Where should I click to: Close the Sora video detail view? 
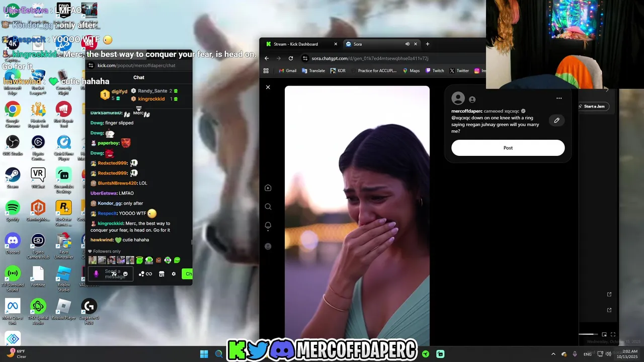click(268, 87)
